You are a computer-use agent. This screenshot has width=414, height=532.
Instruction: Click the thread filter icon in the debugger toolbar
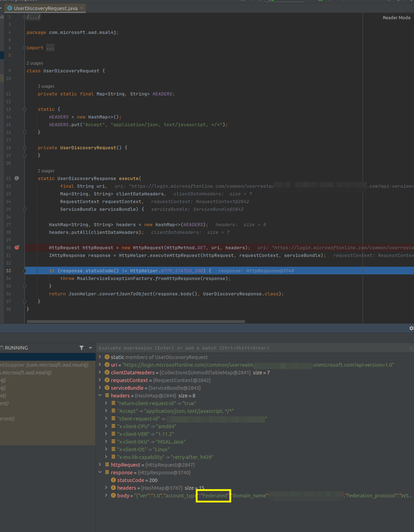click(81, 347)
